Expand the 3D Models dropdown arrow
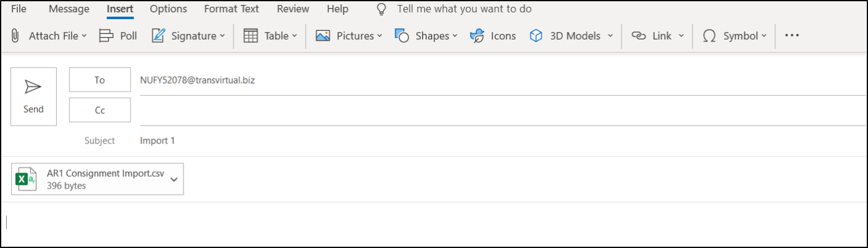Image resolution: width=868 pixels, height=248 pixels. click(x=610, y=36)
